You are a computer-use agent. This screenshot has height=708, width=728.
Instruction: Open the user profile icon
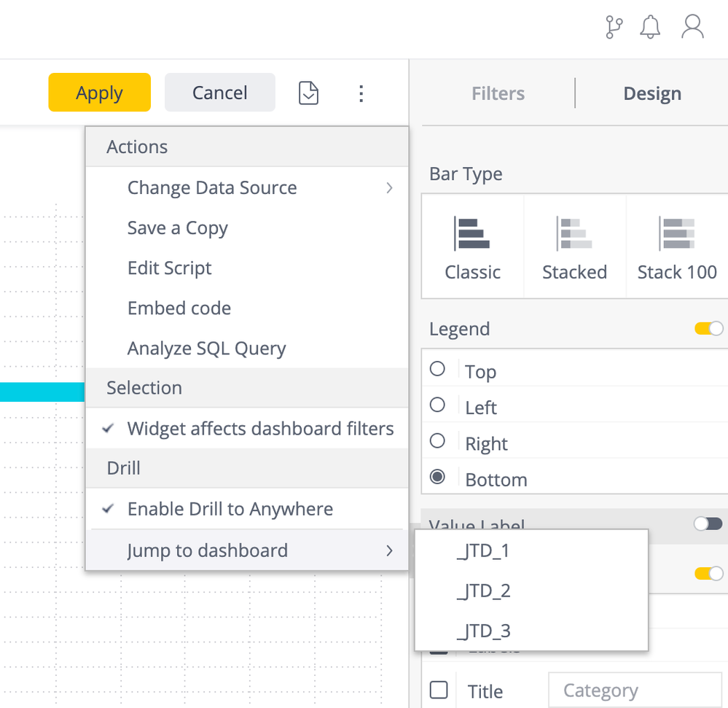click(692, 28)
